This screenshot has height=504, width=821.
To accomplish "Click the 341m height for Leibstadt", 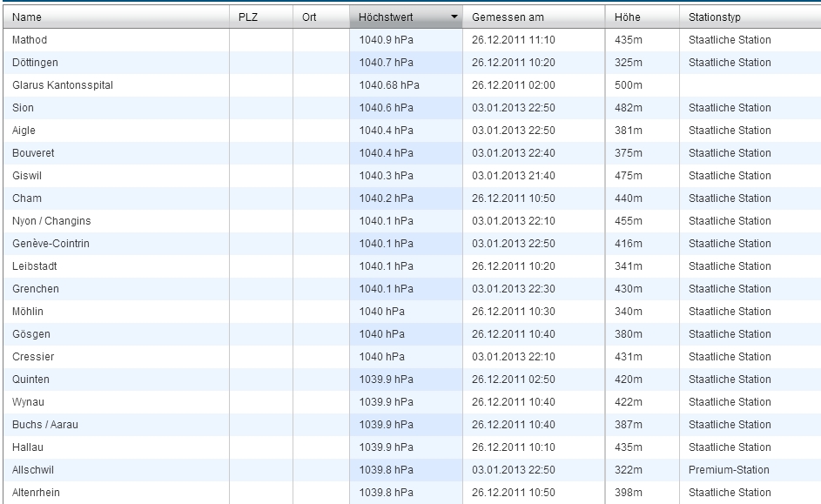I will pos(629,265).
